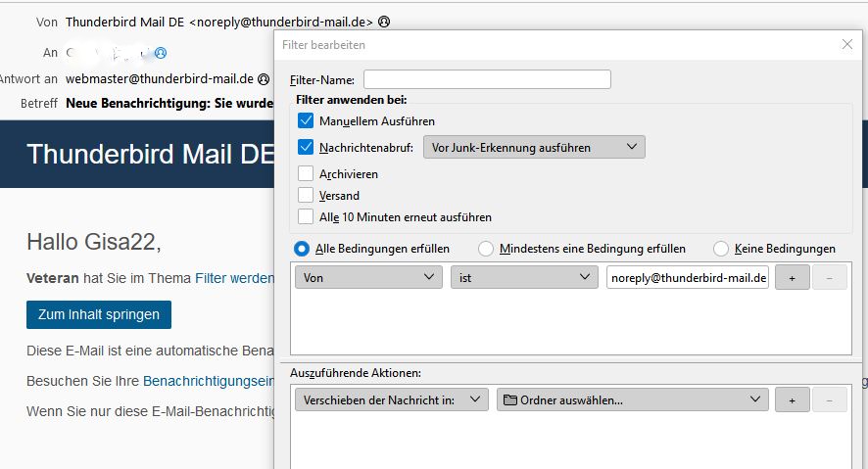Screen dimensions: 868x469
Task: Uncheck Nachrichtenabruf checkbox
Action: (x=306, y=147)
